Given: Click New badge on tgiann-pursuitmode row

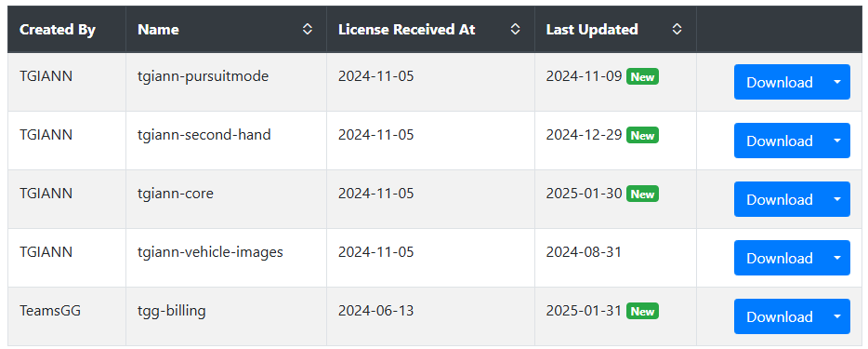Looking at the screenshot, I should click(643, 77).
